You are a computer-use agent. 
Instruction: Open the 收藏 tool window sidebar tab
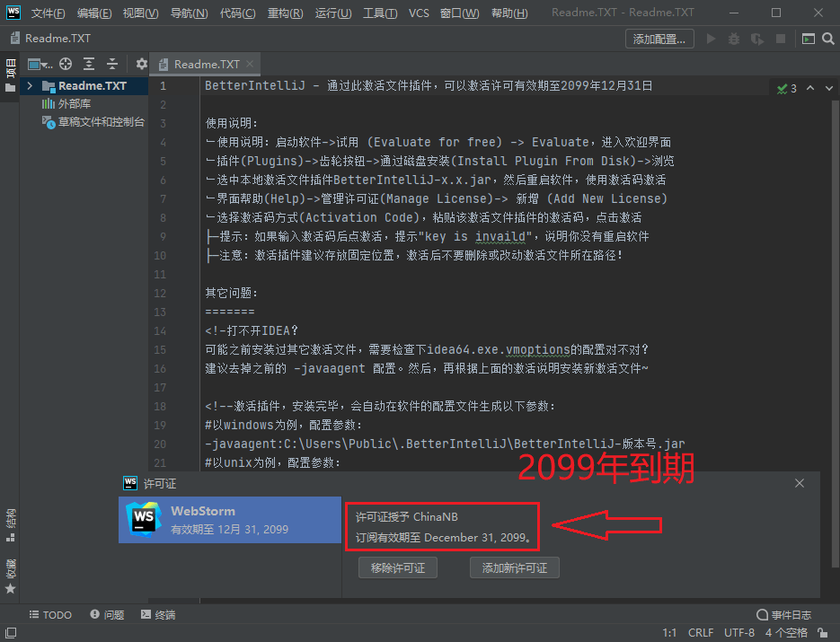tap(10, 576)
